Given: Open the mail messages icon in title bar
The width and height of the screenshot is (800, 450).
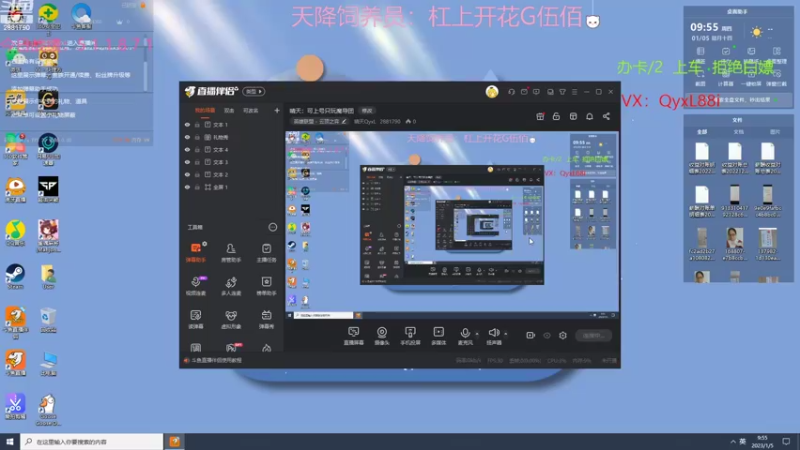Looking at the screenshot, I should [524, 92].
